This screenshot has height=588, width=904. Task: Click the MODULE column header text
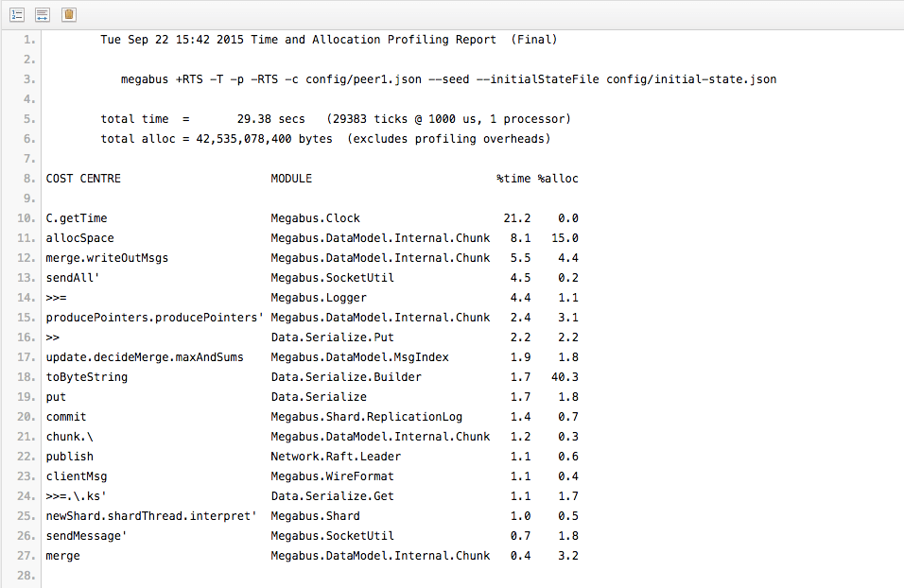[291, 179]
